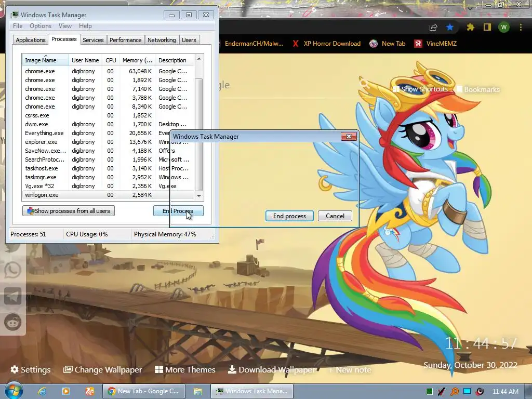Image resolution: width=532 pixels, height=399 pixels.
Task: Click Chrome's share page icon
Action: [x=433, y=28]
